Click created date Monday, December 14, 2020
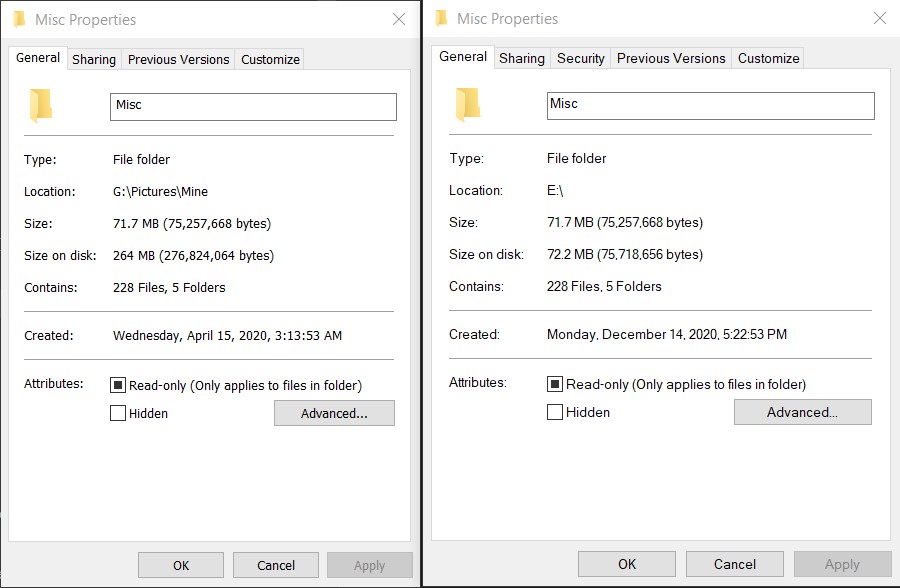Viewport: 900px width, 588px height. coord(667,334)
